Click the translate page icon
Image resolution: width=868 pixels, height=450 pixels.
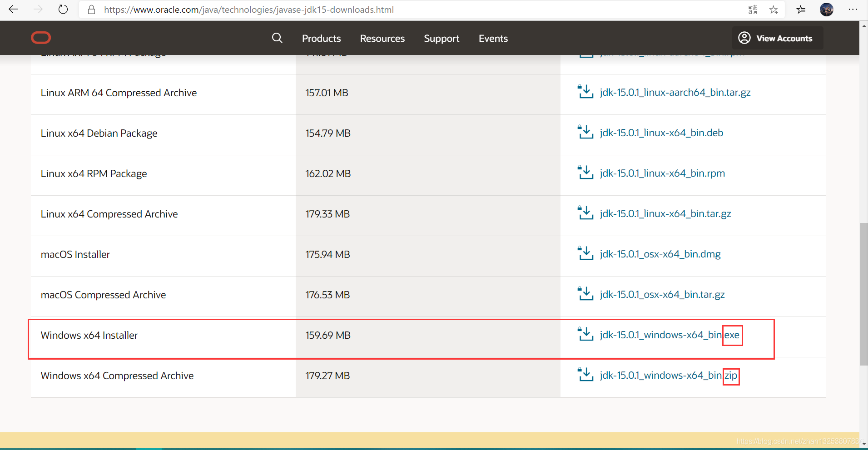coord(753,10)
